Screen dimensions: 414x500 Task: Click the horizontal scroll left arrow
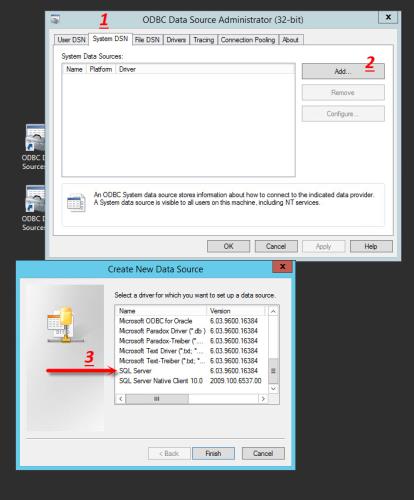coord(121,399)
